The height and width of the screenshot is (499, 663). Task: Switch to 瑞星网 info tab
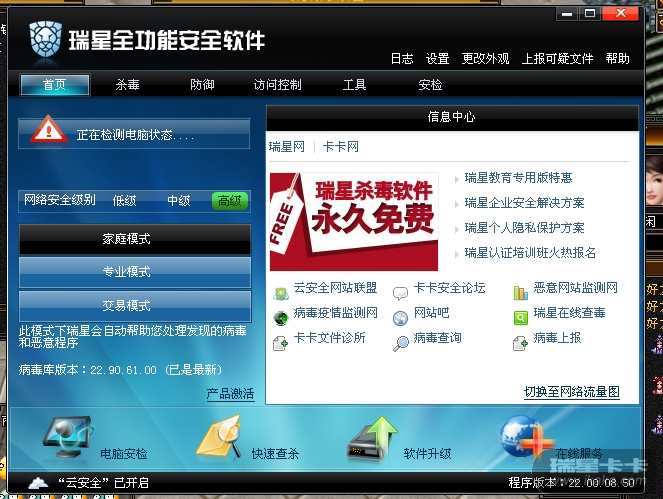287,147
